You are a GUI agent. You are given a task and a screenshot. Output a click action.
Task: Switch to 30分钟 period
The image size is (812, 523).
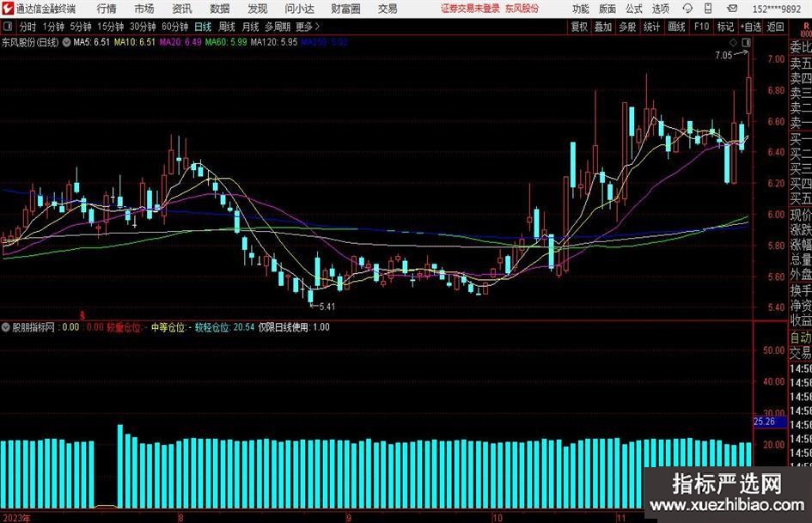tap(143, 27)
